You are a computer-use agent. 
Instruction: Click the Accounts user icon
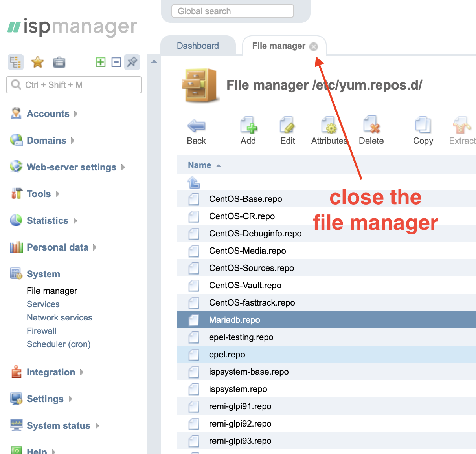tap(16, 113)
